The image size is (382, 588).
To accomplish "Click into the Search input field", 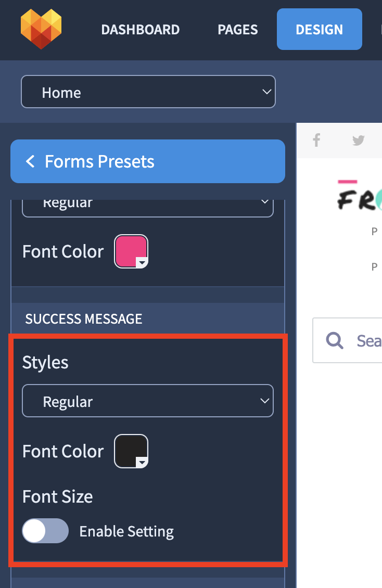I will click(x=348, y=340).
